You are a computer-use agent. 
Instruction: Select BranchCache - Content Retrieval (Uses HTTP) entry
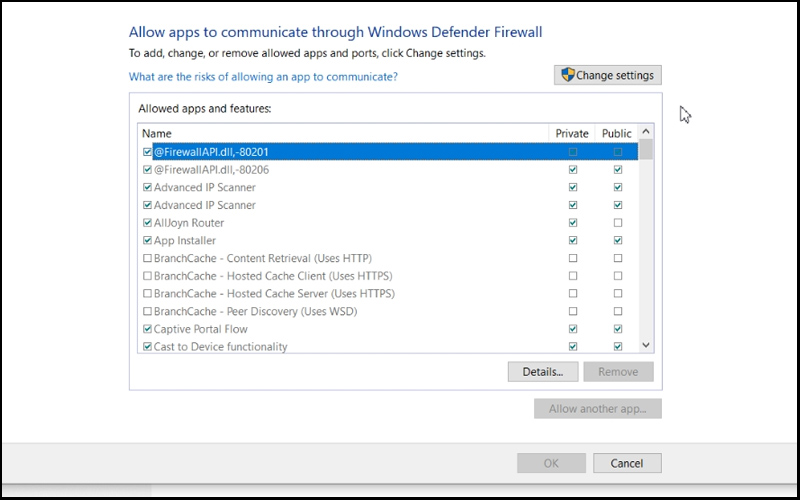388,258
